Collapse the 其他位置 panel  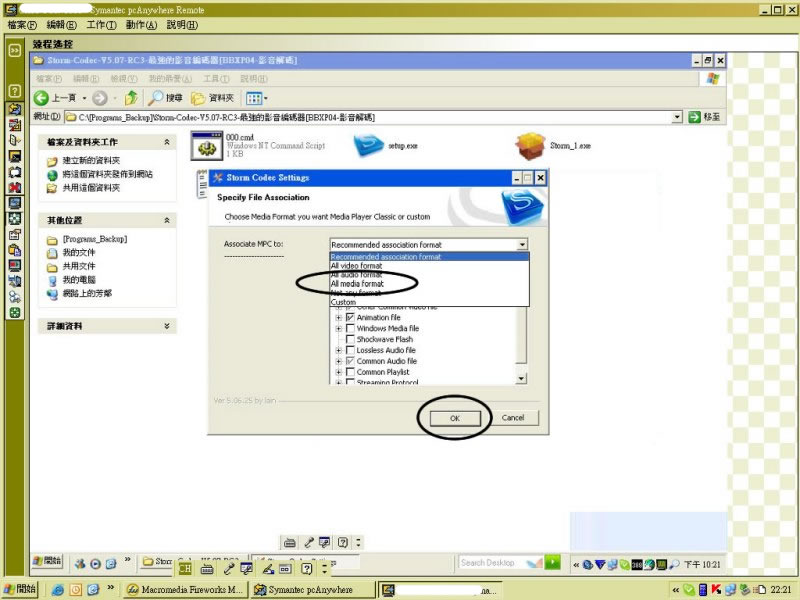tap(166, 220)
